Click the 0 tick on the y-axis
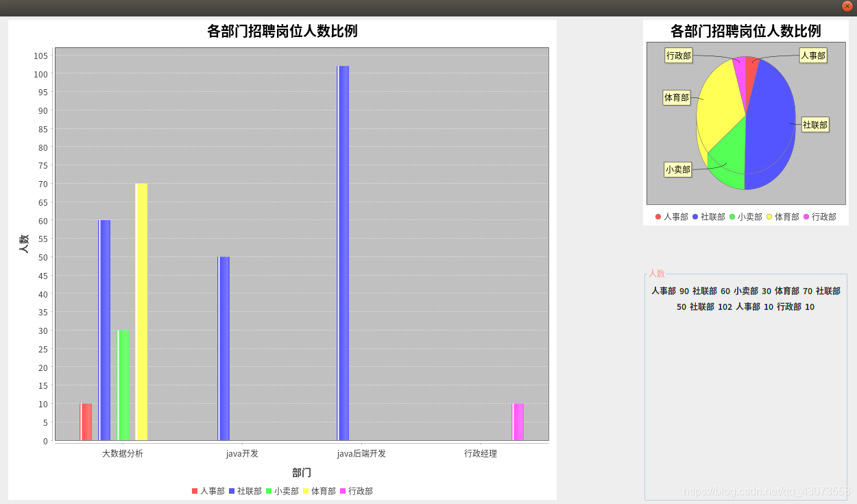The height and width of the screenshot is (504, 857). (45, 441)
